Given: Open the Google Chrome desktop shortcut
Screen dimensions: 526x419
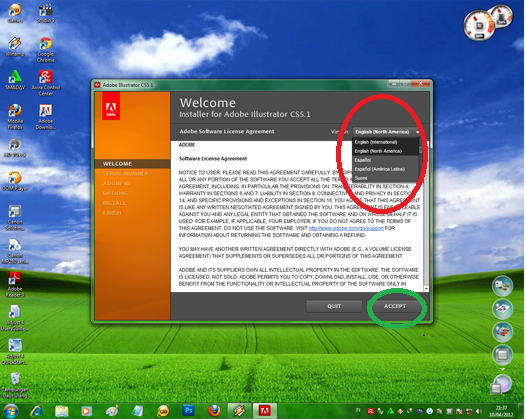Looking at the screenshot, I should (46, 50).
